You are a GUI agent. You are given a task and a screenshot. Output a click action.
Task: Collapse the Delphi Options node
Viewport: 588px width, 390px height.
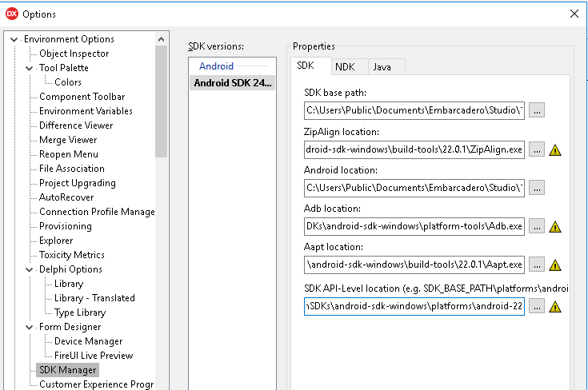28,269
